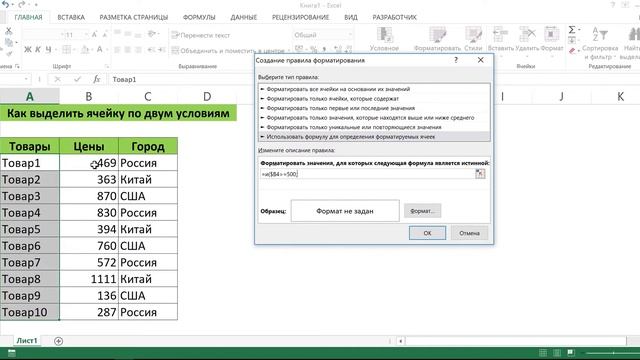This screenshot has width=640, height=360.
Task: Switch to the ВСТАВКА tab
Action: coord(71,17)
